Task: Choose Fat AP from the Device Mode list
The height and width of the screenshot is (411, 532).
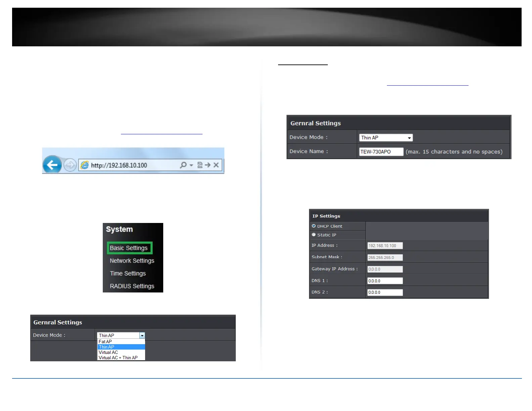Action: click(121, 341)
